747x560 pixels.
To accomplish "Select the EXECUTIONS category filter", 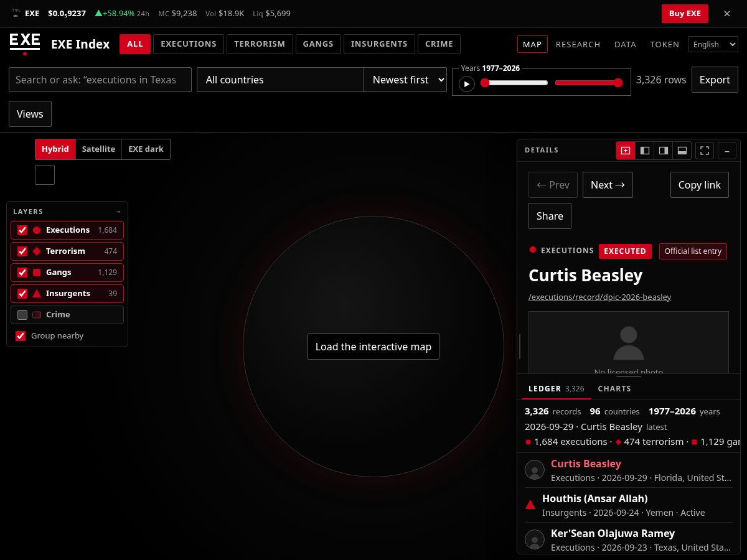I will pyautogui.click(x=189, y=44).
